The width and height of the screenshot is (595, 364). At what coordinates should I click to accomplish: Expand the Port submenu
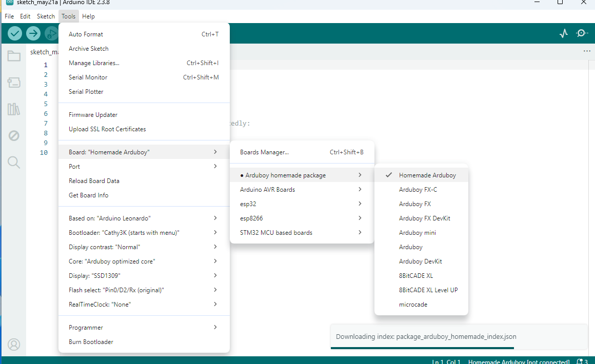pyautogui.click(x=144, y=167)
